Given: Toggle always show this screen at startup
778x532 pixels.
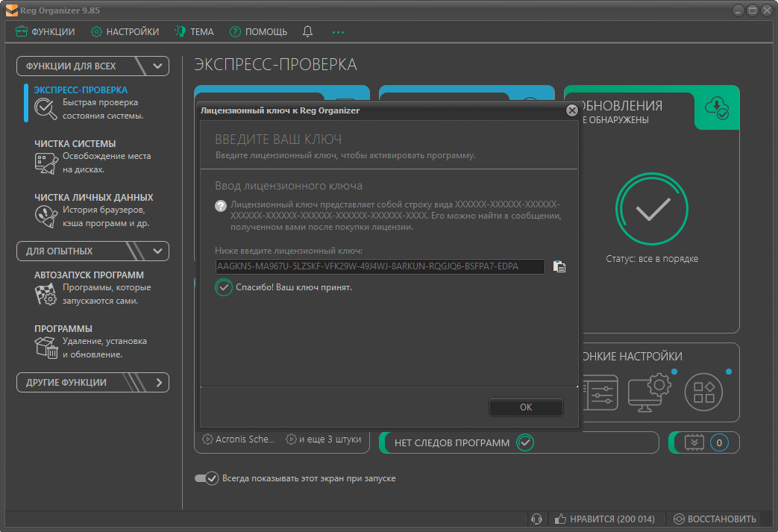Looking at the screenshot, I should point(207,478).
